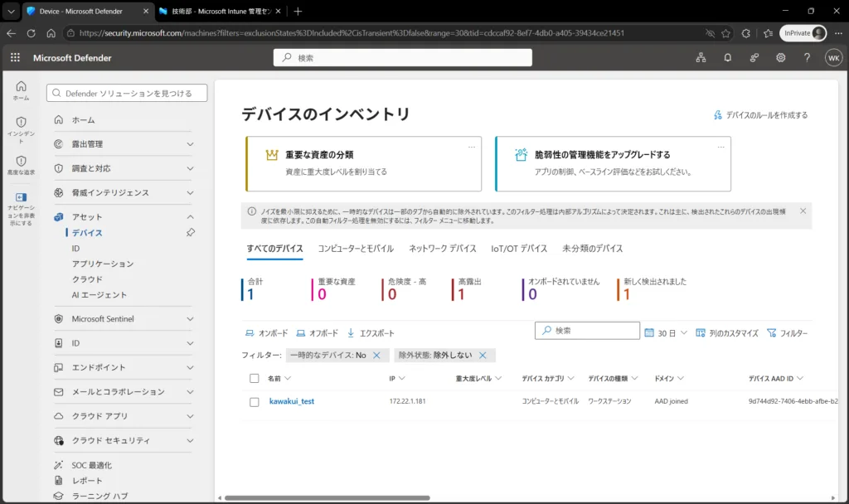Open the notifications bell icon
Viewport: 849px width, 504px height.
coord(728,57)
